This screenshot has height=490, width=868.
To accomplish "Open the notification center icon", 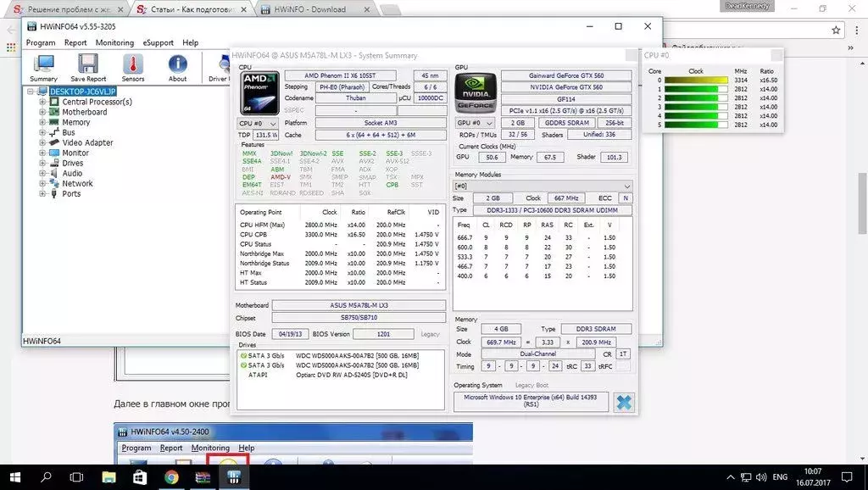I will point(847,477).
